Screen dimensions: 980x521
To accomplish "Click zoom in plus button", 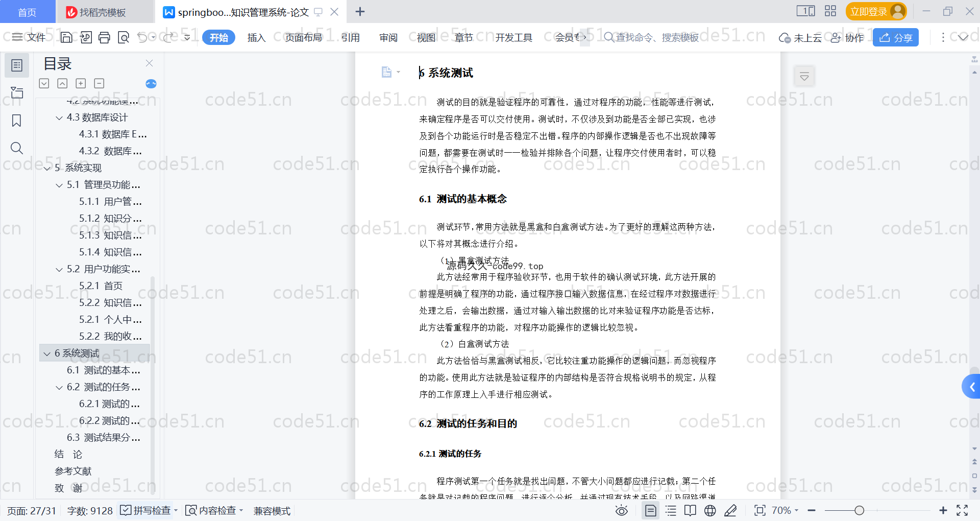I will (x=943, y=510).
